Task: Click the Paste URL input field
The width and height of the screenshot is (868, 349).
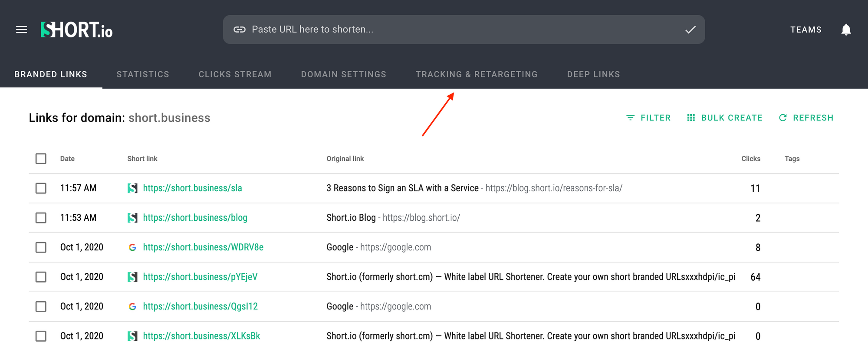Action: pyautogui.click(x=464, y=30)
